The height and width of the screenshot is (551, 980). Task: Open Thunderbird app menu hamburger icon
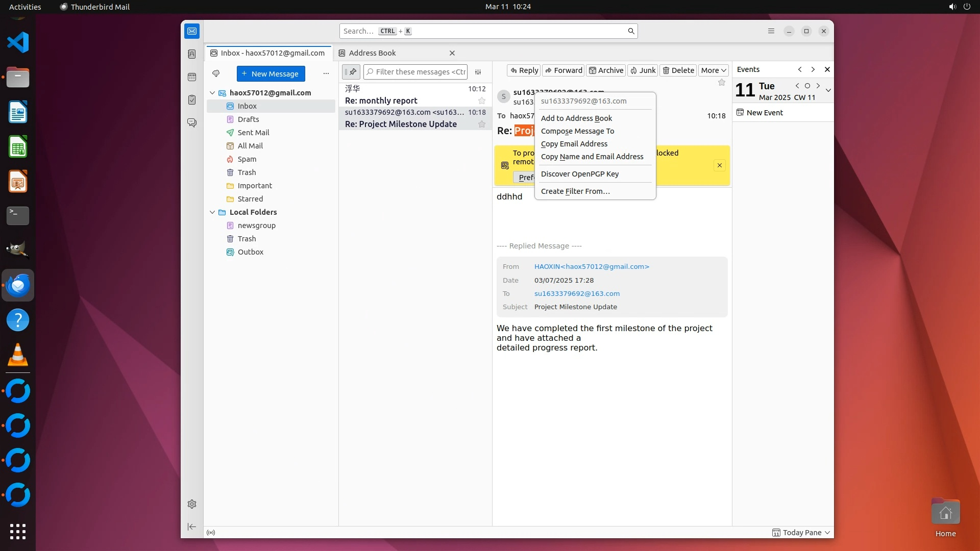pos(771,31)
